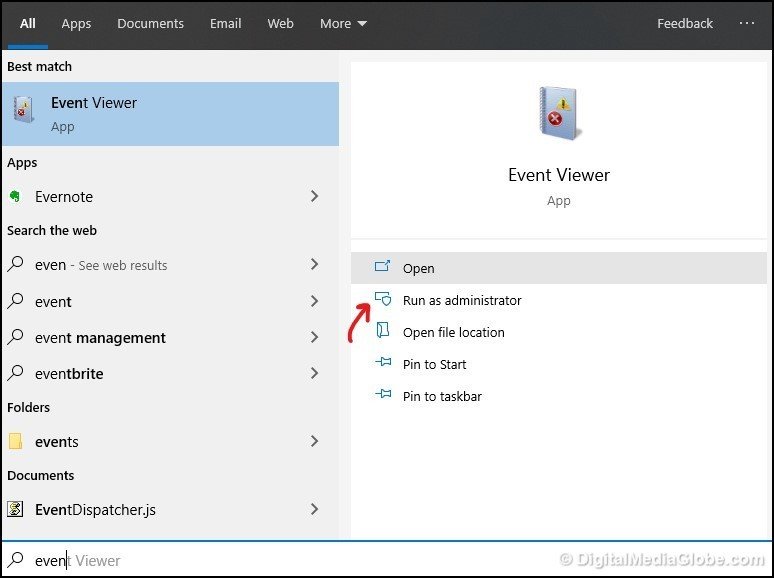774x578 pixels.
Task: Open the 'events' folder result
Action: [170, 441]
